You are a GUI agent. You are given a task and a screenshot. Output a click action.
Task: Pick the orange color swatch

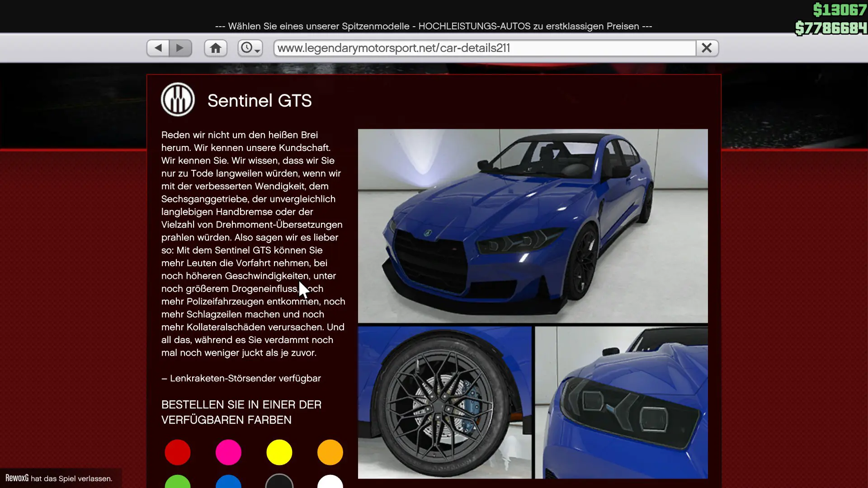pyautogui.click(x=330, y=452)
